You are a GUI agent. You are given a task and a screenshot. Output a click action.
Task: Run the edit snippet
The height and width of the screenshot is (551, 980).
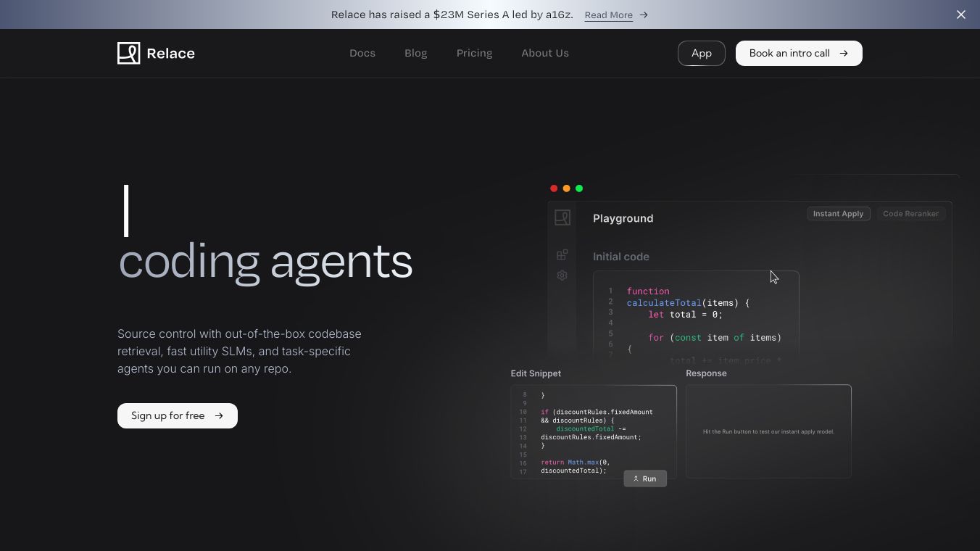(x=645, y=478)
